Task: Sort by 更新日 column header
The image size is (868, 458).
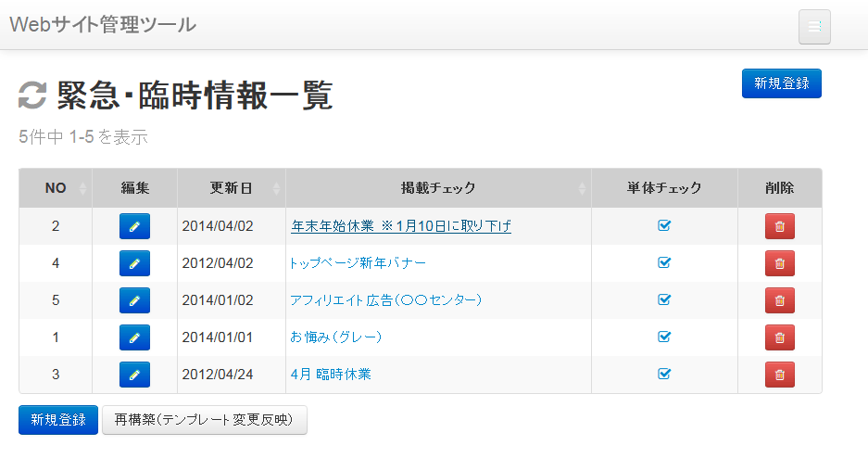Action: (x=231, y=188)
